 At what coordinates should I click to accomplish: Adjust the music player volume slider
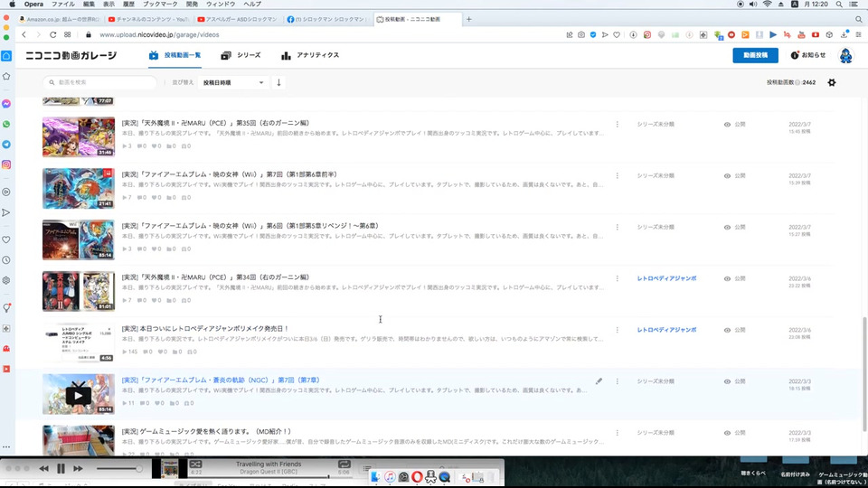coord(119,469)
